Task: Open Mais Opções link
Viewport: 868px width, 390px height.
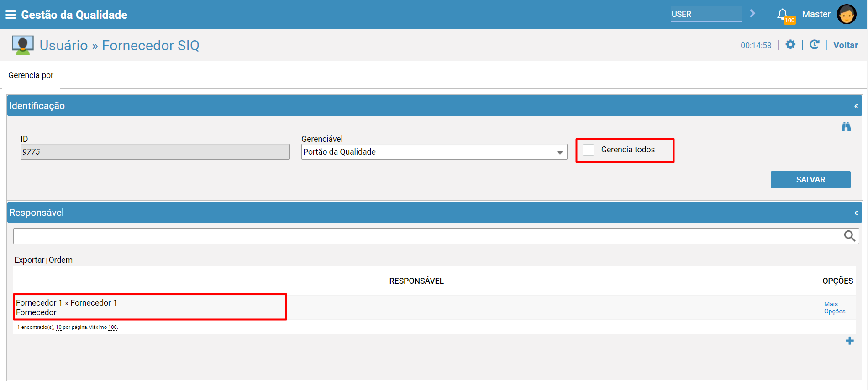Action: [834, 308]
